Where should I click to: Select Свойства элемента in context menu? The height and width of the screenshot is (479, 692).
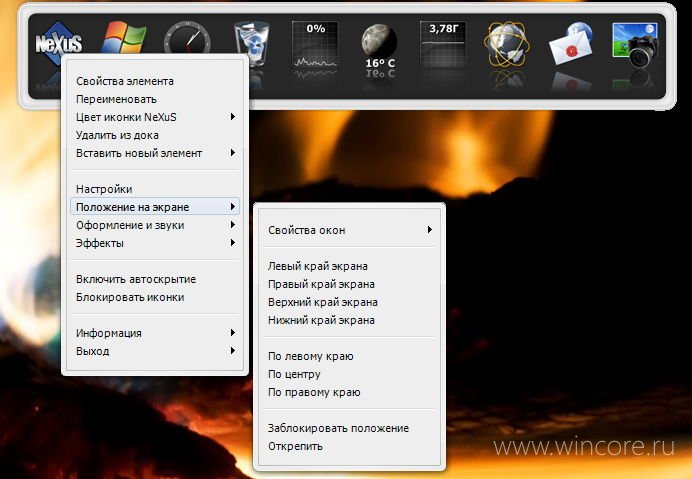(x=155, y=81)
